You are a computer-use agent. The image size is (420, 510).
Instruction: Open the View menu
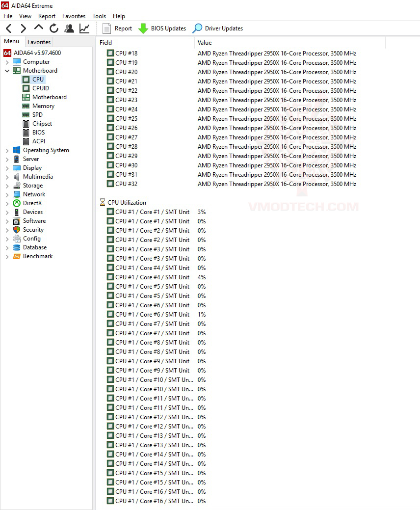click(x=25, y=16)
